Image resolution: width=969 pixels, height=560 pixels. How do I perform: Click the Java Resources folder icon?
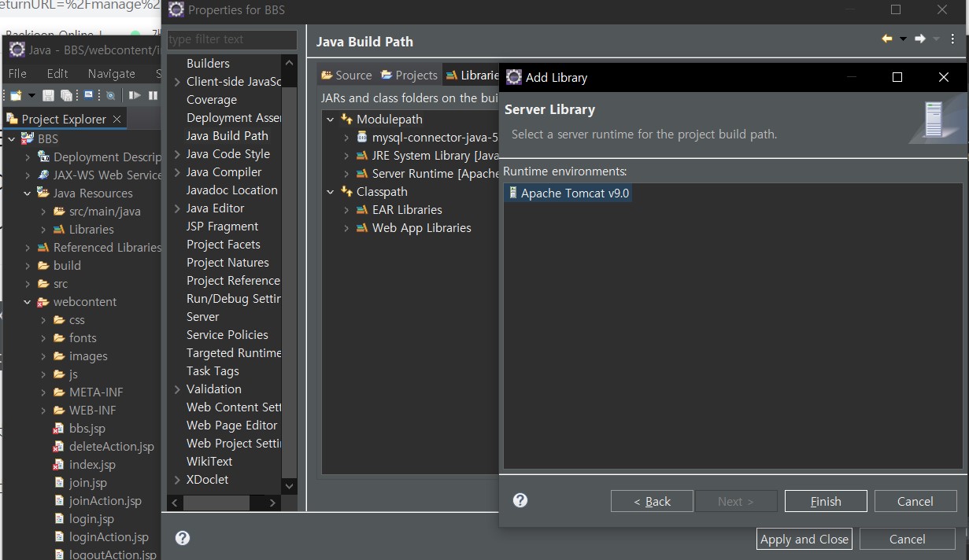[x=43, y=193]
